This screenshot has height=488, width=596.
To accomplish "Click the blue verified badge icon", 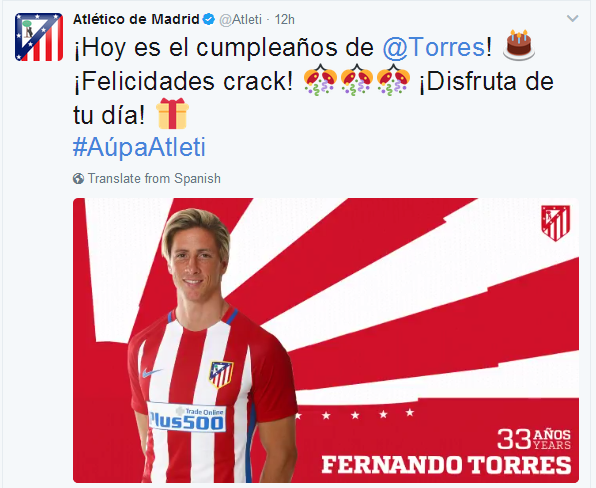I will pos(209,19).
